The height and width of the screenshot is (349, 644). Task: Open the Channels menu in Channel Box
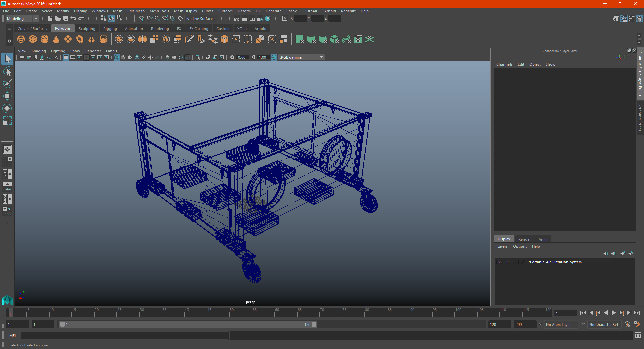tap(504, 64)
